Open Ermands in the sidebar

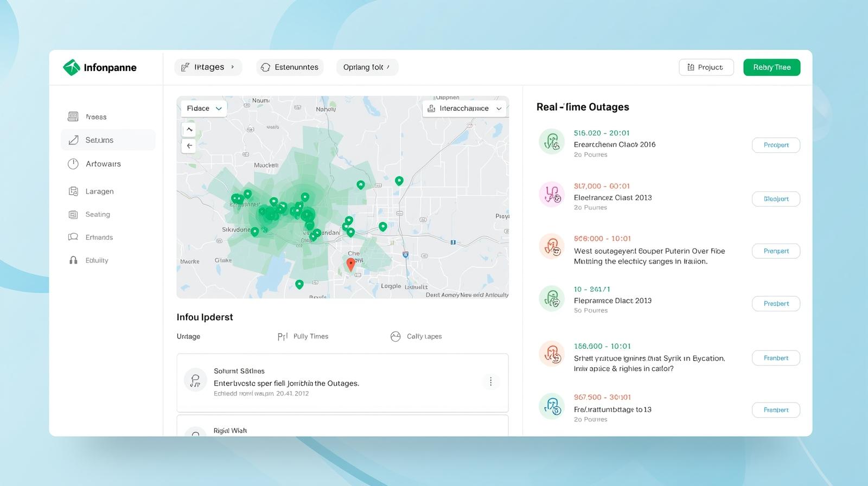pos(108,237)
